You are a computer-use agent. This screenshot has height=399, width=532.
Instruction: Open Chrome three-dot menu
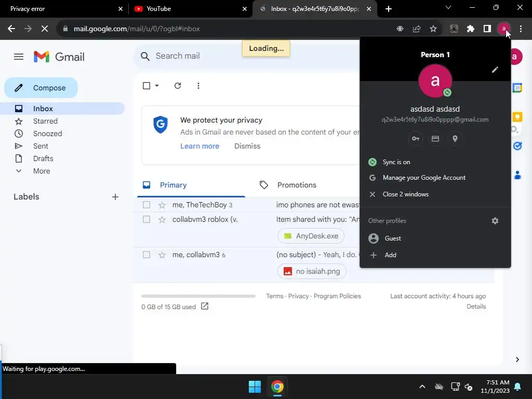point(521,29)
